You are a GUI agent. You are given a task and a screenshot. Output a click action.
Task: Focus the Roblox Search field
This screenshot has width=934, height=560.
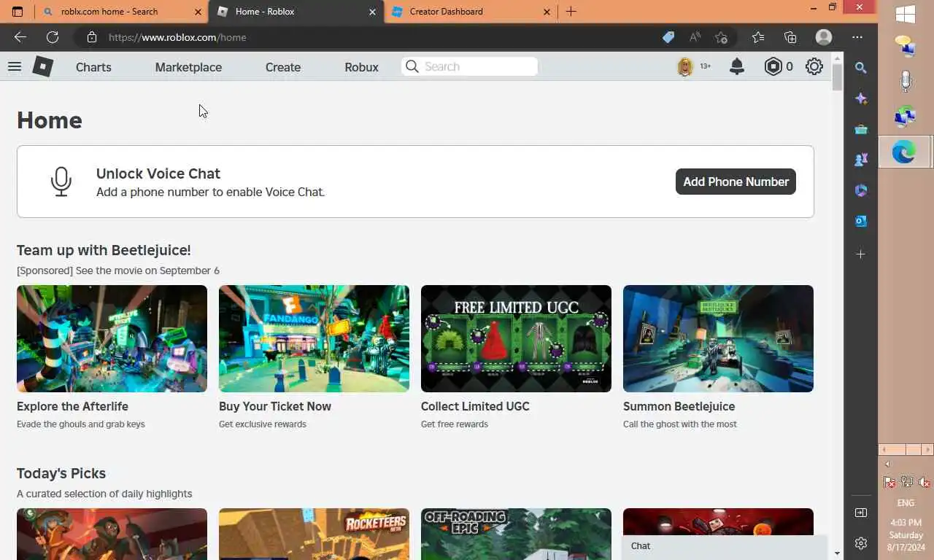point(470,66)
